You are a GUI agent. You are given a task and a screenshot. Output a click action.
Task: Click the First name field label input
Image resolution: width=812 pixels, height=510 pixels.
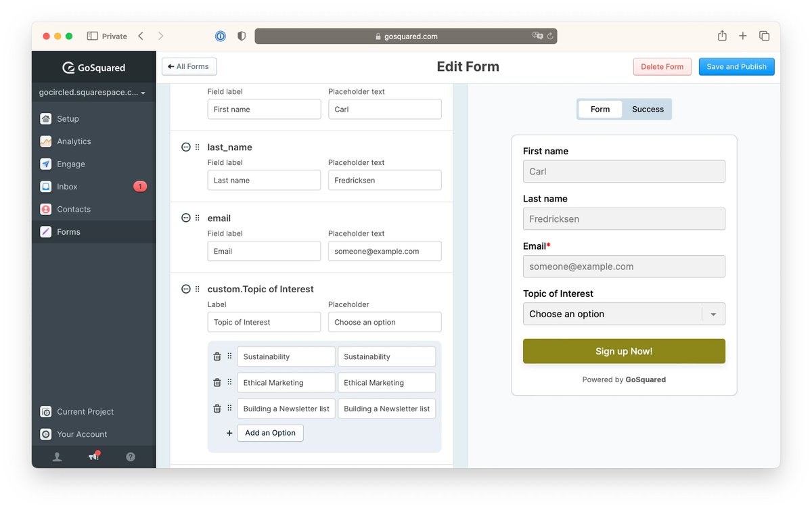pos(264,110)
